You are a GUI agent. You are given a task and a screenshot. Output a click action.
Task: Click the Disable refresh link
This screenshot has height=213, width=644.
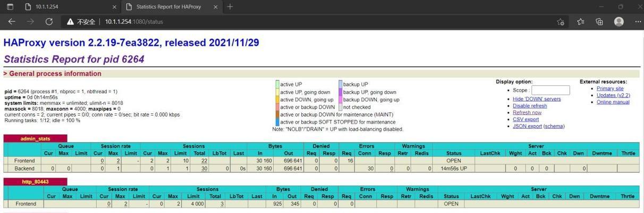click(530, 106)
